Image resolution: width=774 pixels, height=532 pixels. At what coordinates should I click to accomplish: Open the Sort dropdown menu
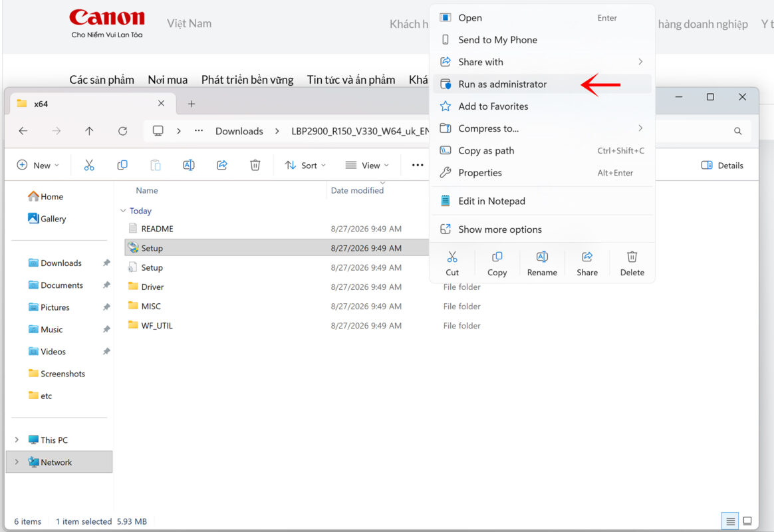[305, 166]
